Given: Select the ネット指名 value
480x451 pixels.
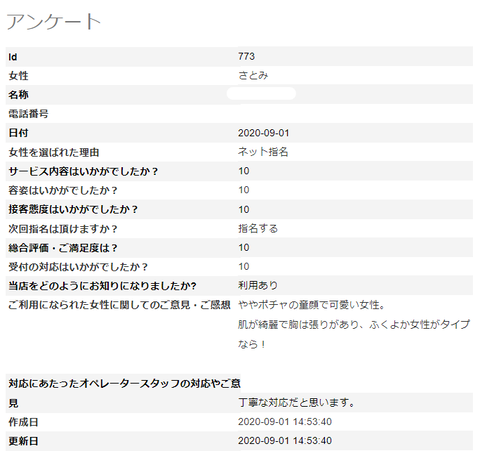Looking at the screenshot, I should point(263,152).
